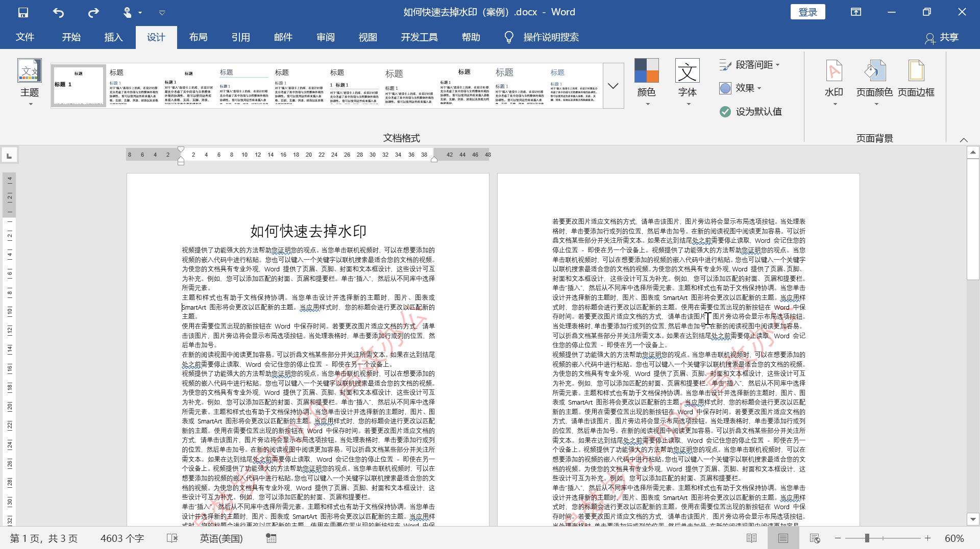
Task: Open the 文件 menu
Action: pyautogui.click(x=24, y=37)
